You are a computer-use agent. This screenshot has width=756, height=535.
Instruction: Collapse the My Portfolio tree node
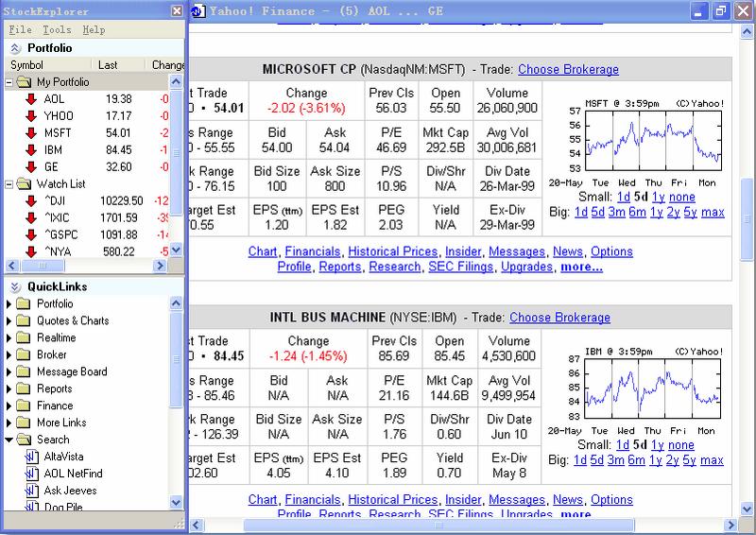tap(9, 82)
